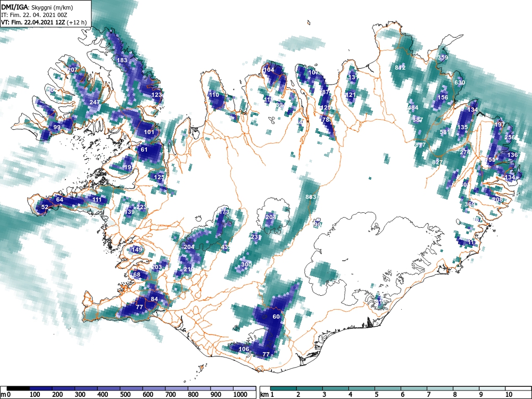This screenshot has width=532, height=399.
Task: Click the map value '183'
Action: click(x=122, y=60)
